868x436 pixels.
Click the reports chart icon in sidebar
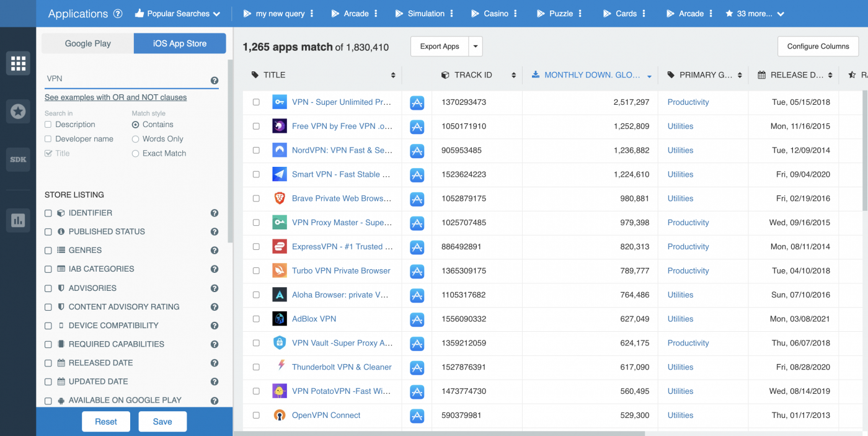pos(18,220)
